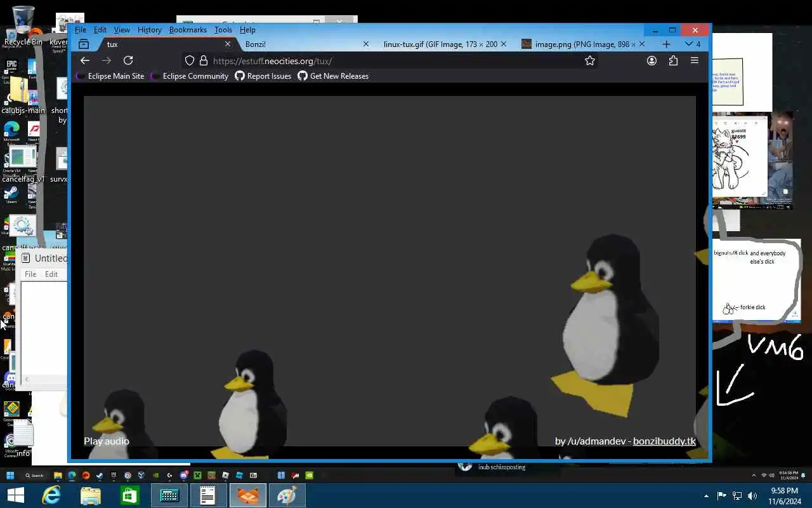Open the Help menu
The width and height of the screenshot is (812, 508).
[x=247, y=30]
